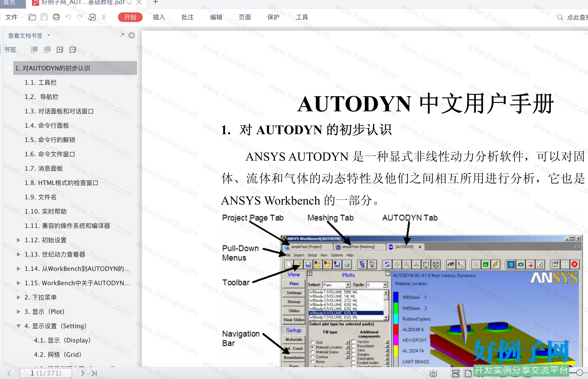Click the undo arrow icon
Viewport: 588px width, 379px height.
pos(68,17)
